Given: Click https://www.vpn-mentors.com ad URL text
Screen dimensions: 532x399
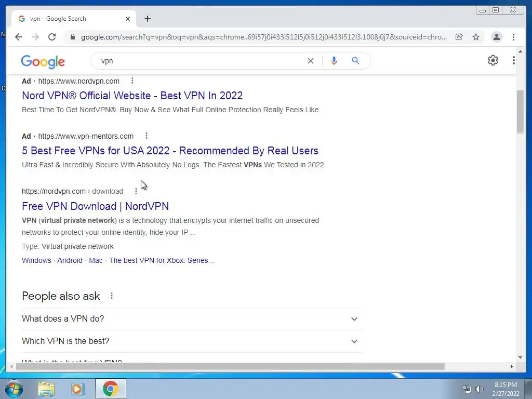Looking at the screenshot, I should tap(86, 136).
